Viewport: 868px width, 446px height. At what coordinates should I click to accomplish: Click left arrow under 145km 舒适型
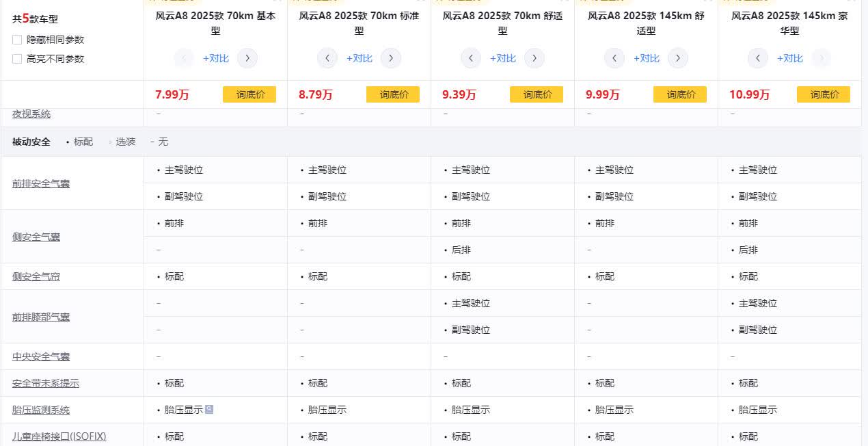pos(614,58)
